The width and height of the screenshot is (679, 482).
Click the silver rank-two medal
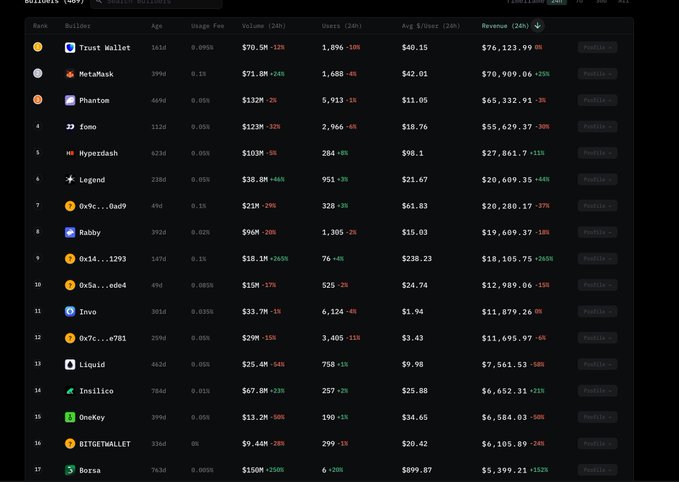click(x=38, y=73)
